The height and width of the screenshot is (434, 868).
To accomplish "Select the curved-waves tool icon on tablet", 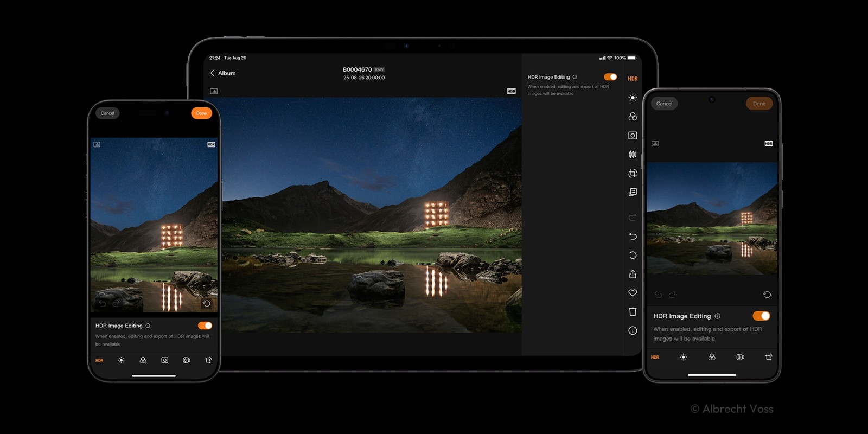I will 633,155.
